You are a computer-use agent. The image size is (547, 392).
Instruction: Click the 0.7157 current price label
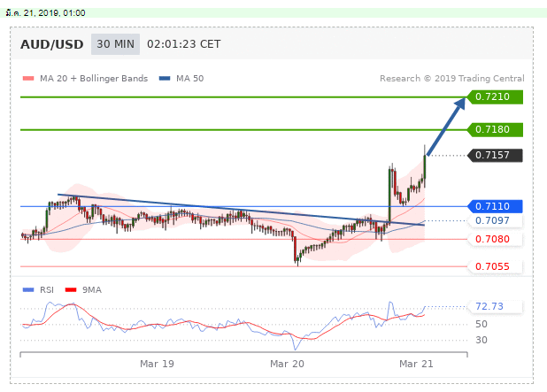(x=495, y=155)
